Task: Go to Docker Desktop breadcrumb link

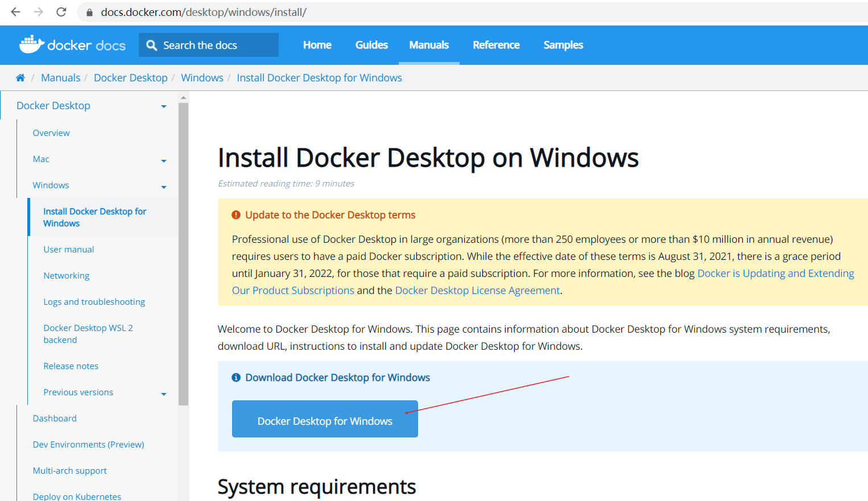Action: [x=130, y=78]
